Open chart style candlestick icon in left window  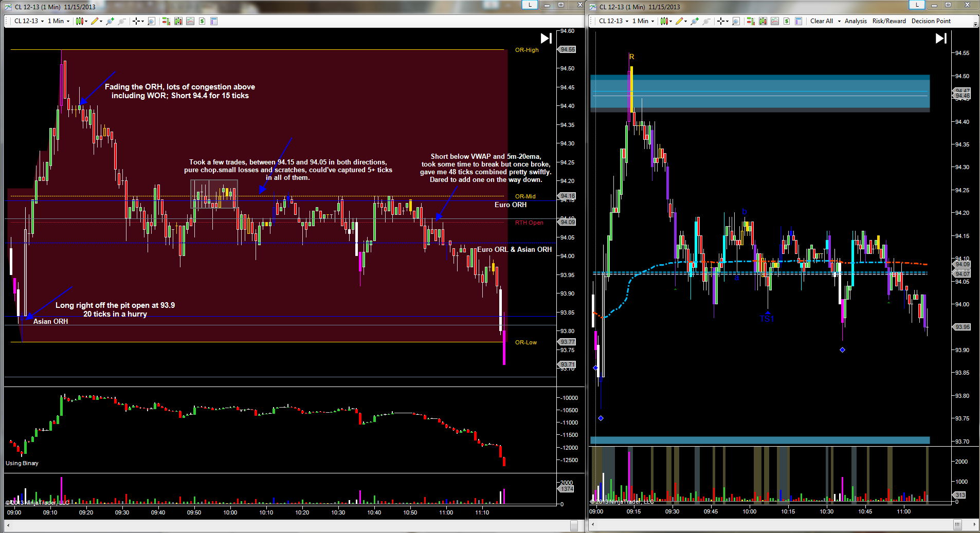click(x=79, y=21)
